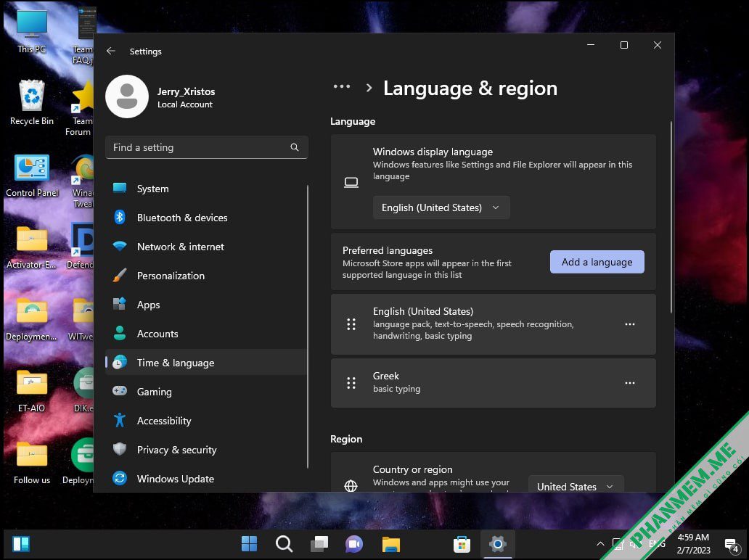Go to Privacy & security settings
Screen dimensions: 749x560
pyautogui.click(x=206, y=450)
